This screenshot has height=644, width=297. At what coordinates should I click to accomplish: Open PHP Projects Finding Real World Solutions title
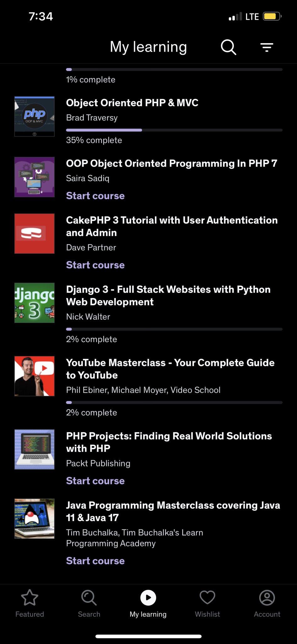[169, 442]
